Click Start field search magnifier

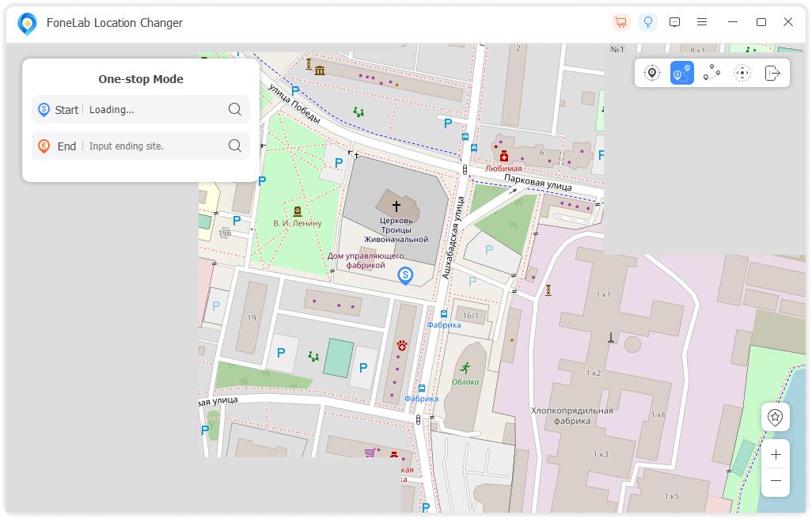coord(235,109)
